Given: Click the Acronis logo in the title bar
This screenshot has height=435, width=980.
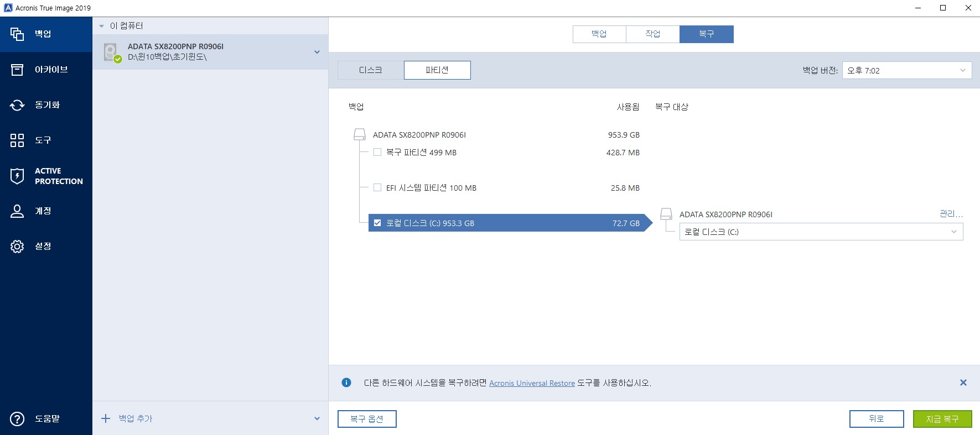Looking at the screenshot, I should point(8,8).
